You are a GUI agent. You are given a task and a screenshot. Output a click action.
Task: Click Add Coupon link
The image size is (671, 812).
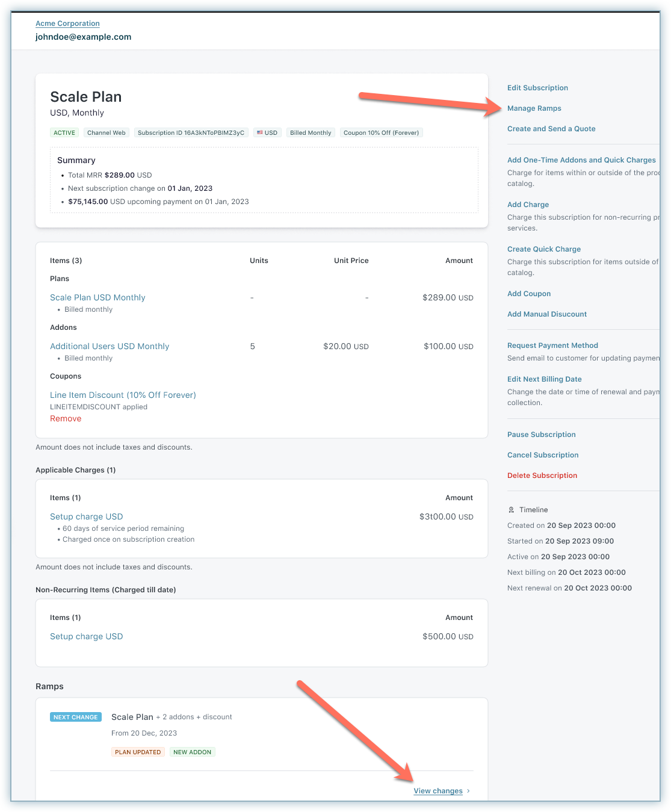pyautogui.click(x=528, y=294)
